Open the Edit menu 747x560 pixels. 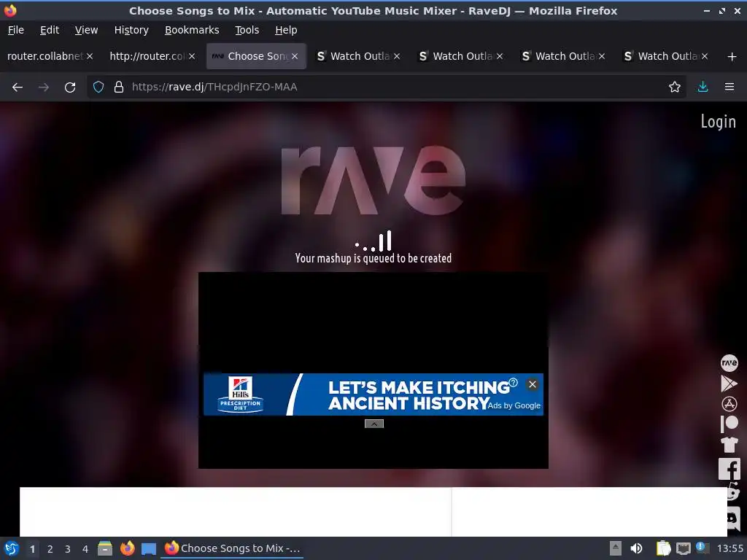point(50,30)
